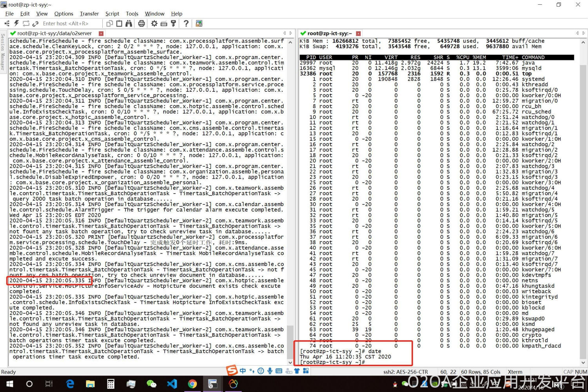Click the Reconnect session icon
Screen dimensions: 588x392
point(26,24)
